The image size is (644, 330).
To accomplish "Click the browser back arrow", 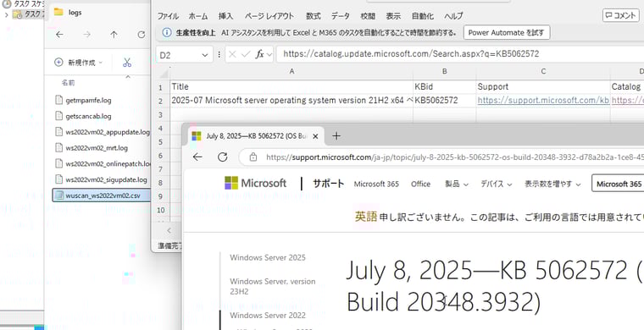I will pyautogui.click(x=197, y=157).
